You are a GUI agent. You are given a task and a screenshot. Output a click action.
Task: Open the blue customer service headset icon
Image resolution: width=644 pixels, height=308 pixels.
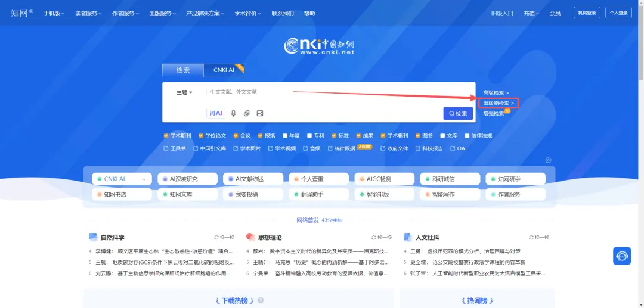(622, 256)
